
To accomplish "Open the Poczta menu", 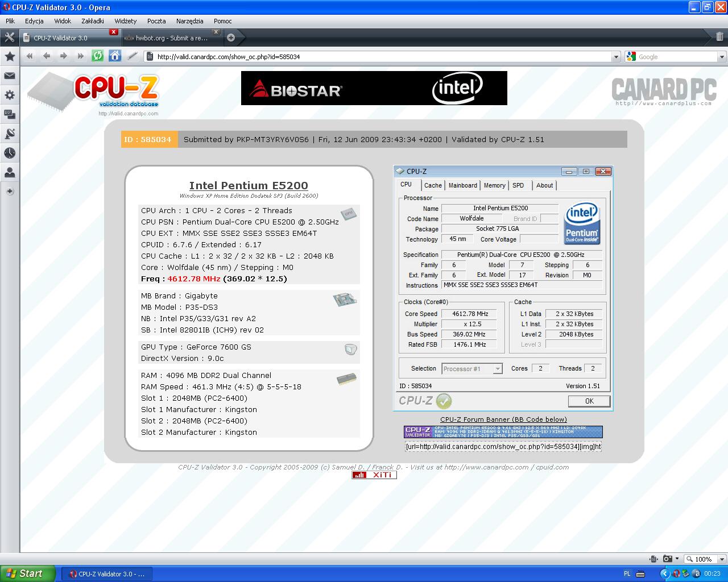I will [156, 21].
